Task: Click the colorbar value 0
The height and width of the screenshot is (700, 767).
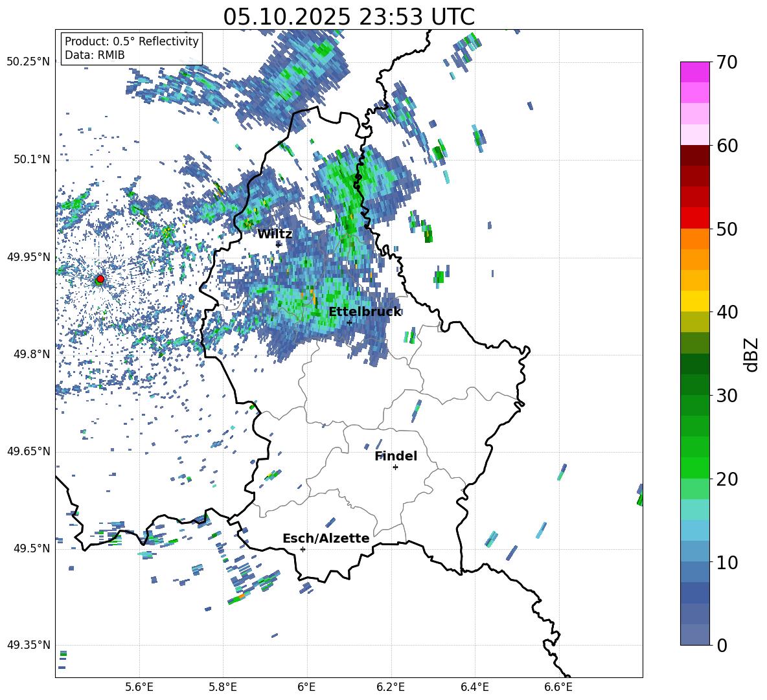Action: (x=722, y=645)
